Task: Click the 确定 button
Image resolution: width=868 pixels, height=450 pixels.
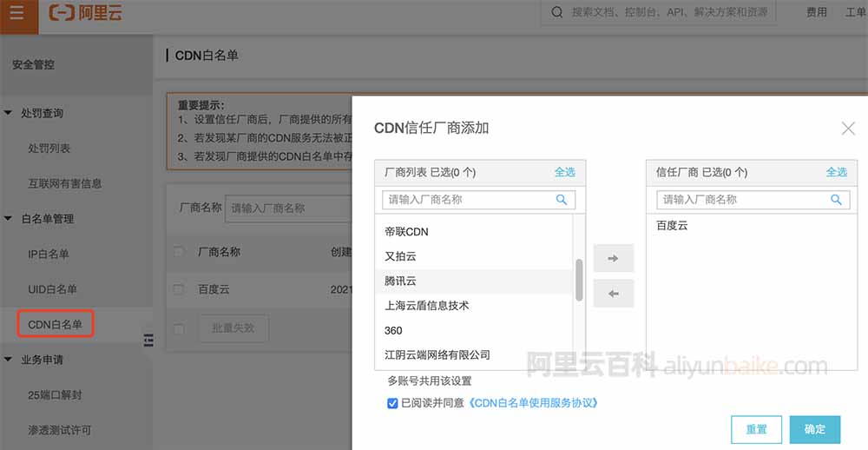Action: point(815,429)
